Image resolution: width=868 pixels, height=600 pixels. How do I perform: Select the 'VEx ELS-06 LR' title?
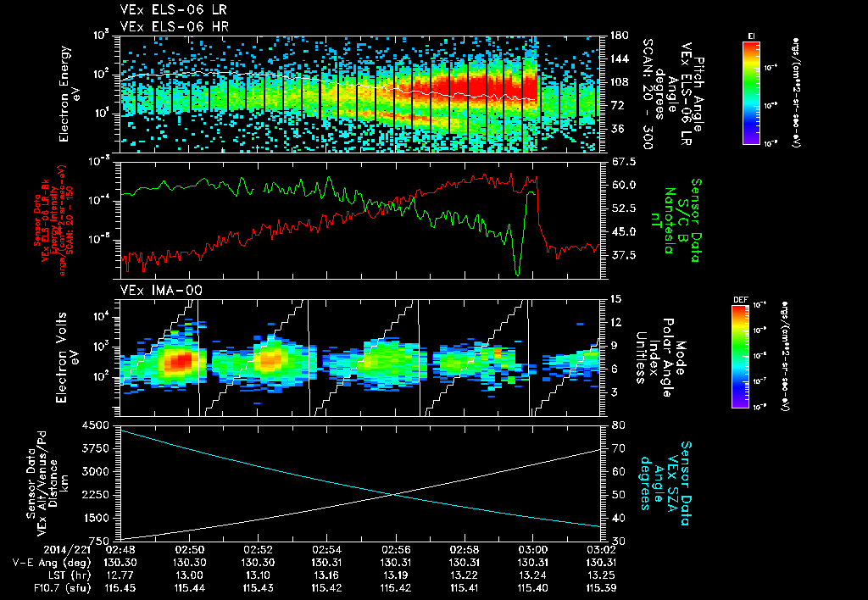[x=173, y=10]
